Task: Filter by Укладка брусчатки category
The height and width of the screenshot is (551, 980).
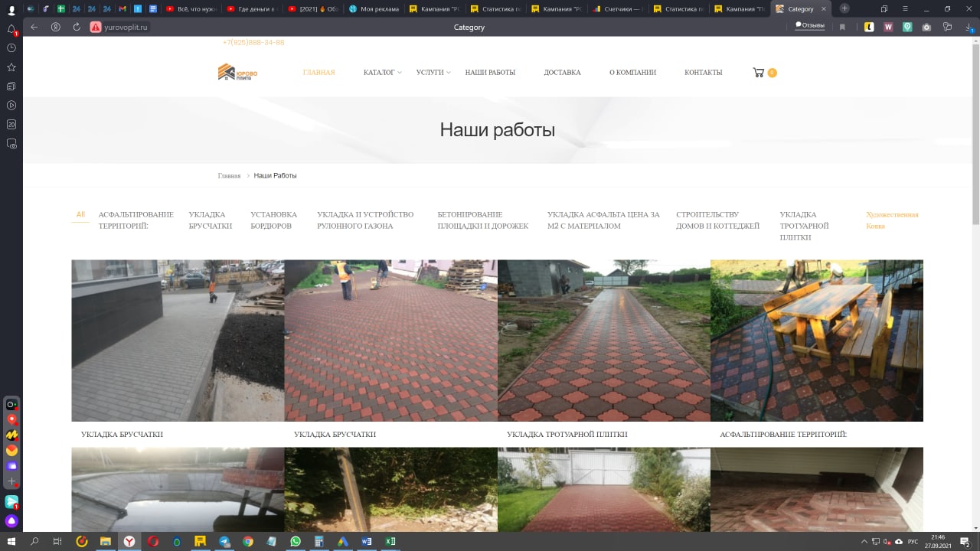Action: (210, 220)
